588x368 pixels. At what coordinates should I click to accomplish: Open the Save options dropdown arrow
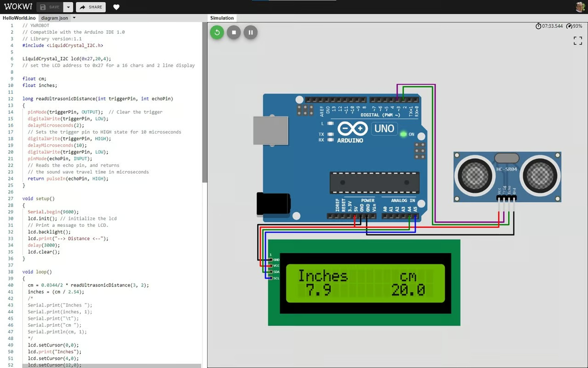click(68, 7)
